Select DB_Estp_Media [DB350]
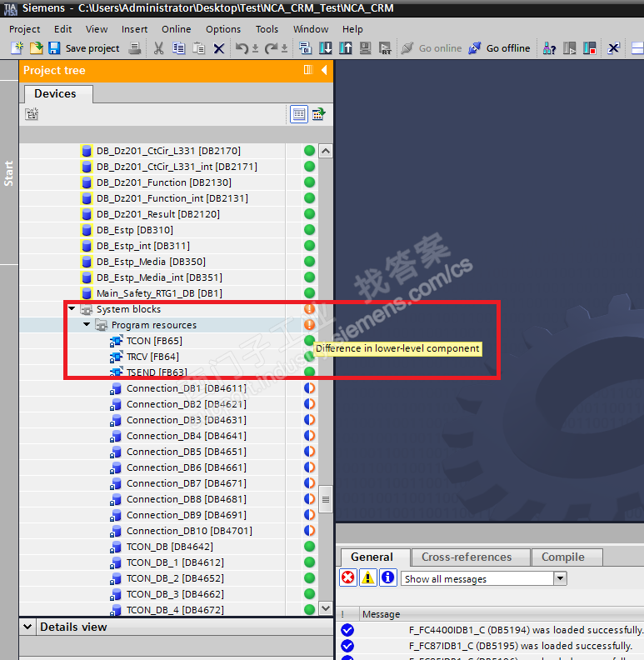This screenshot has height=660, width=644. coord(151,262)
